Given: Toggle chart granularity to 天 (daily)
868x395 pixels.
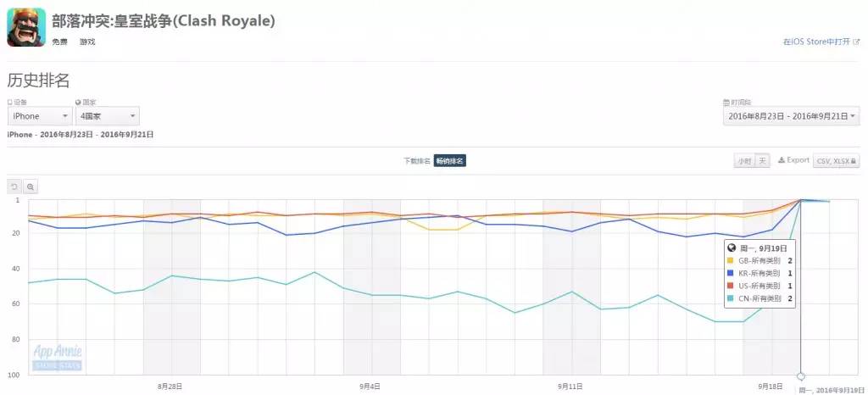Looking at the screenshot, I should [x=762, y=161].
